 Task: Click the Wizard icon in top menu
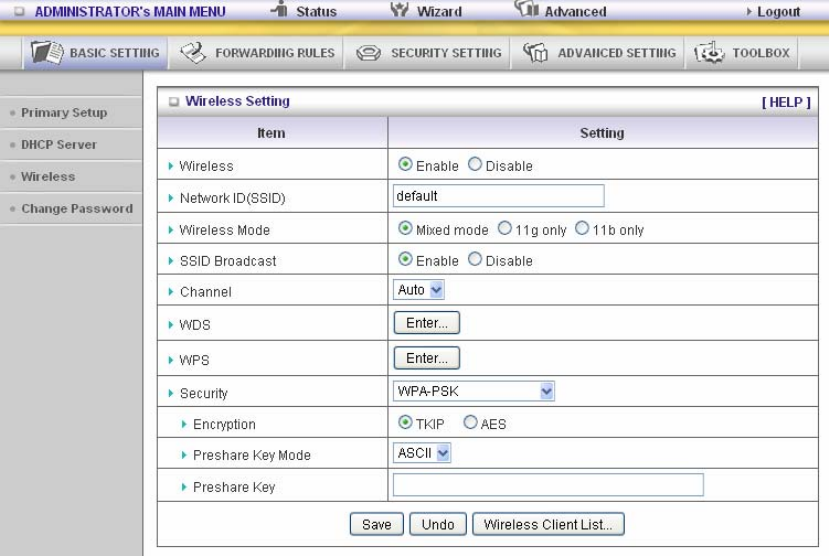[x=399, y=9]
